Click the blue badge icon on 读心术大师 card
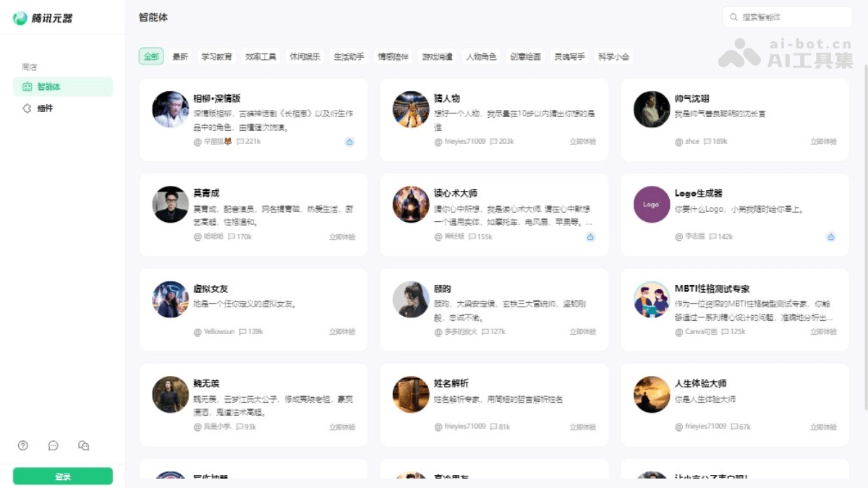This screenshot has height=488, width=868. pyautogui.click(x=590, y=236)
